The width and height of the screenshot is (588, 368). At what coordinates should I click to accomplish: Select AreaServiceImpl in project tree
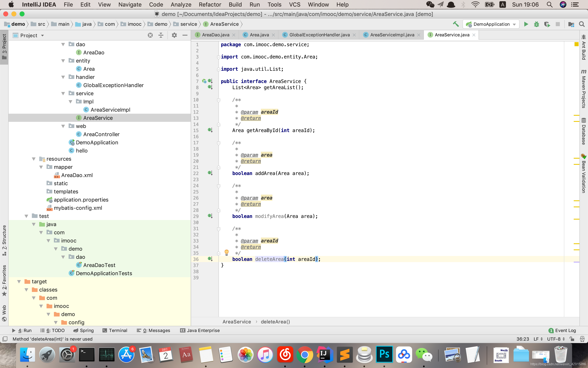(x=107, y=110)
